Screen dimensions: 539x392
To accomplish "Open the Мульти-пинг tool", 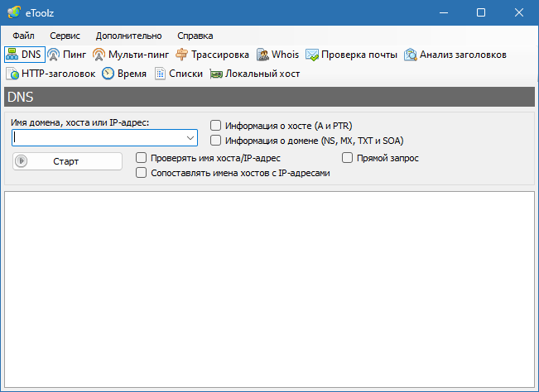I will (x=131, y=55).
